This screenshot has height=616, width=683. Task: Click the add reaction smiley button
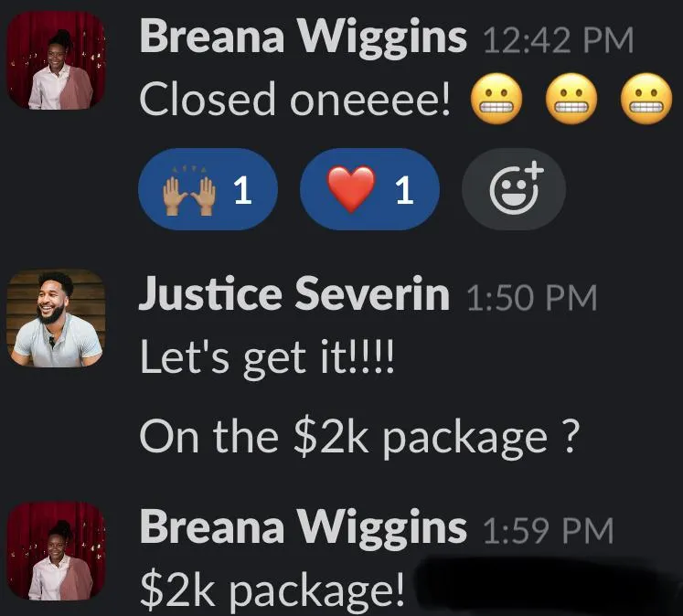click(x=514, y=189)
